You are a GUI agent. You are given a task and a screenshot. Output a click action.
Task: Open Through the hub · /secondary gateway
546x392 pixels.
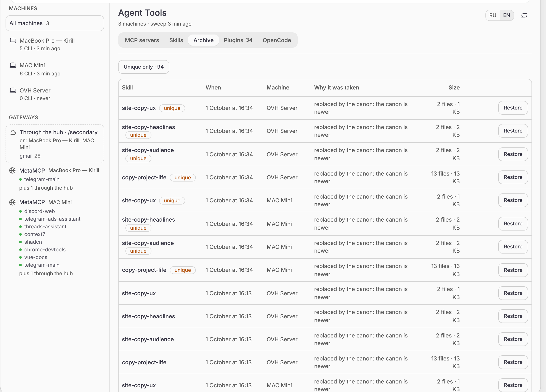(55, 144)
